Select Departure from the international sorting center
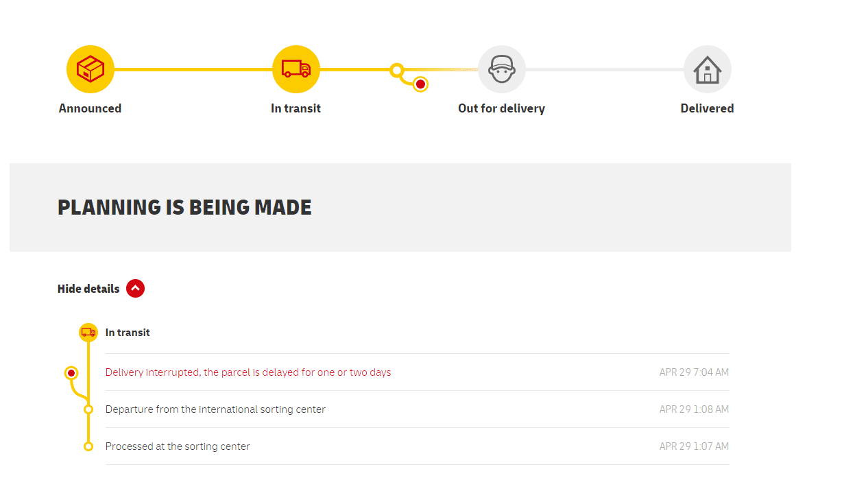The width and height of the screenshot is (868, 502). coord(215,409)
